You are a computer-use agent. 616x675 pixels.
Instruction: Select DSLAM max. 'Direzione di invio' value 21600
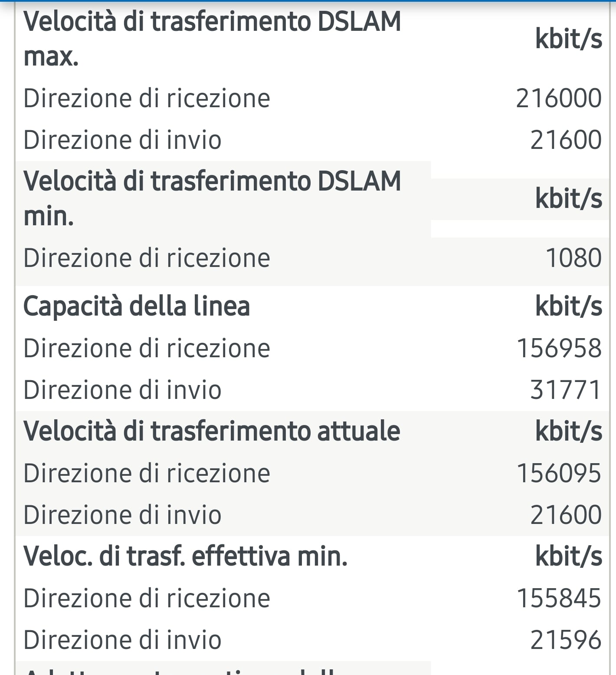tap(566, 140)
